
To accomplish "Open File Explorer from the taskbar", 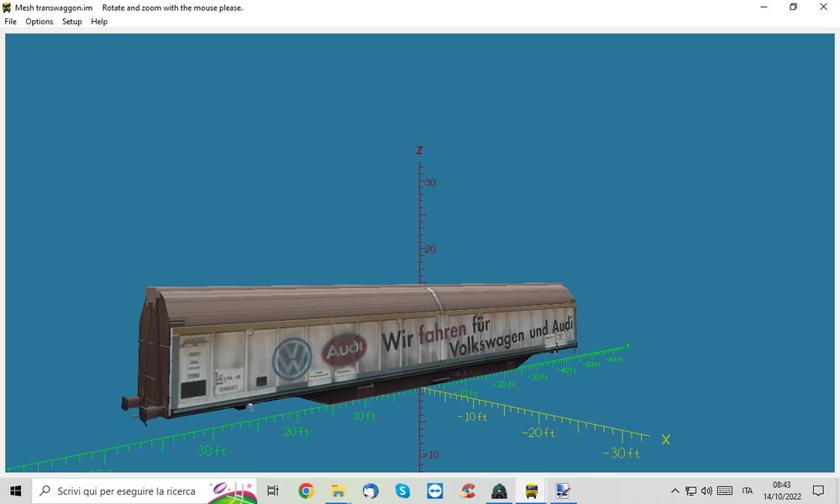I will (339, 491).
